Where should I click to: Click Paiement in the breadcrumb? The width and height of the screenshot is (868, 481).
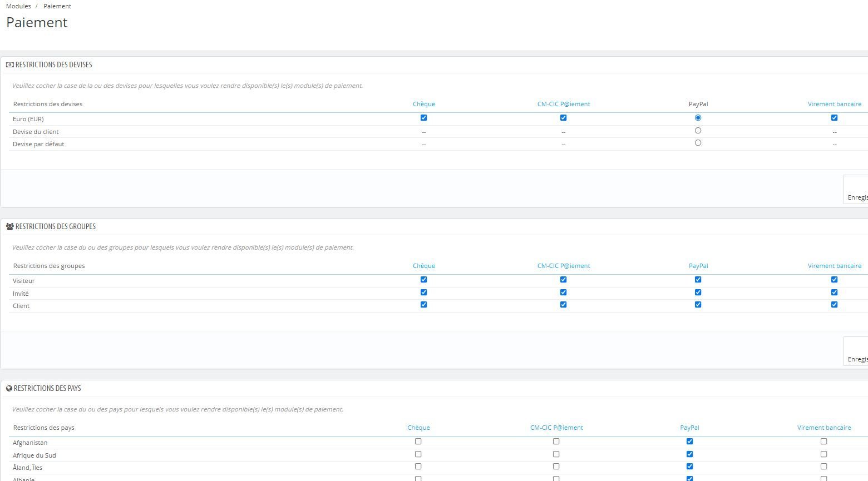(57, 6)
